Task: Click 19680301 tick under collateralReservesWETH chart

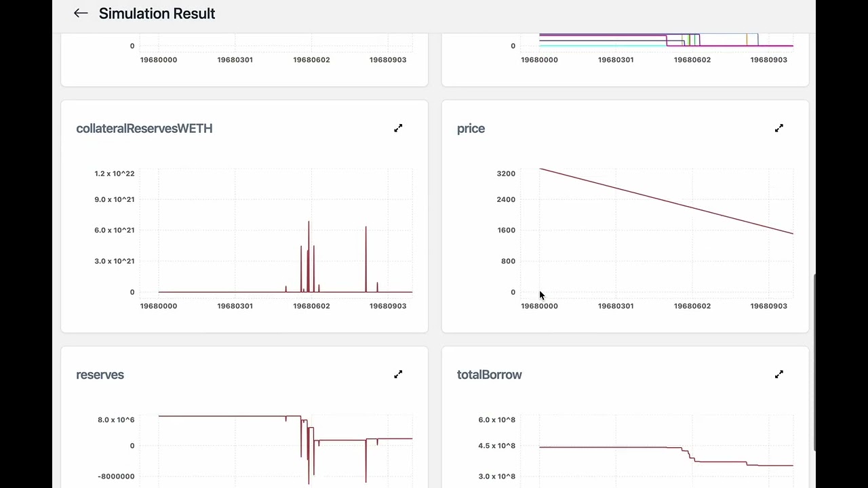Action: [235, 306]
